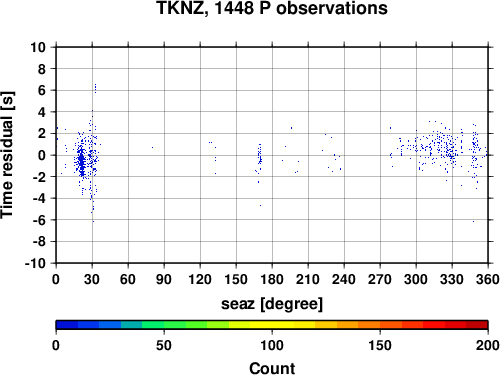This screenshot has width=500, height=375.
Task: Click the lowest outlier point near 350 degrees
Action: coord(473,221)
